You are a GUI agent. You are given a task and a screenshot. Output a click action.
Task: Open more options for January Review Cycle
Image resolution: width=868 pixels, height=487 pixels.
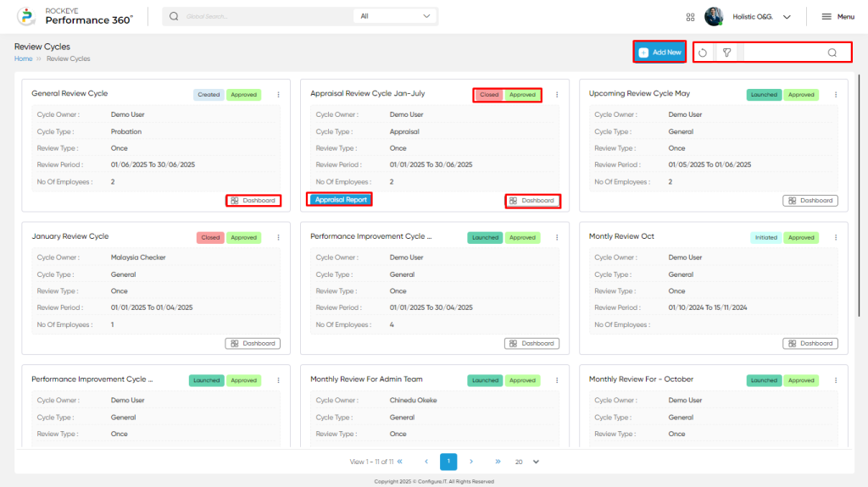click(278, 237)
